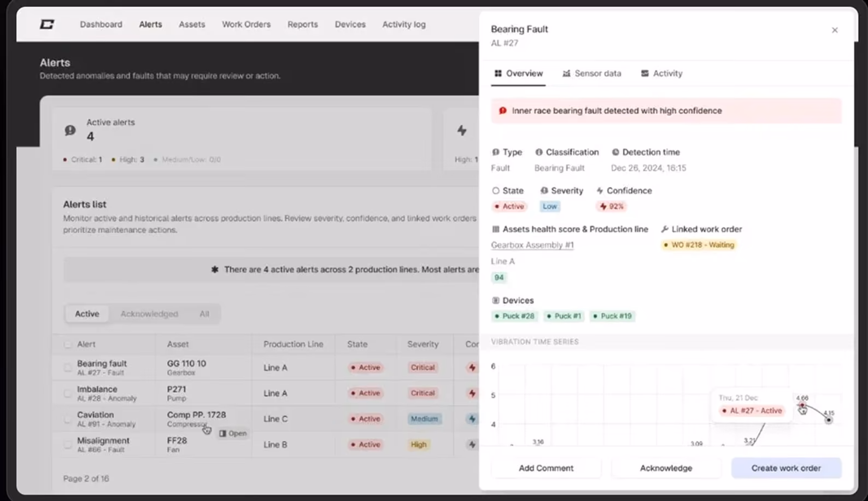
Task: Click the 92% confidence badge
Action: click(612, 206)
